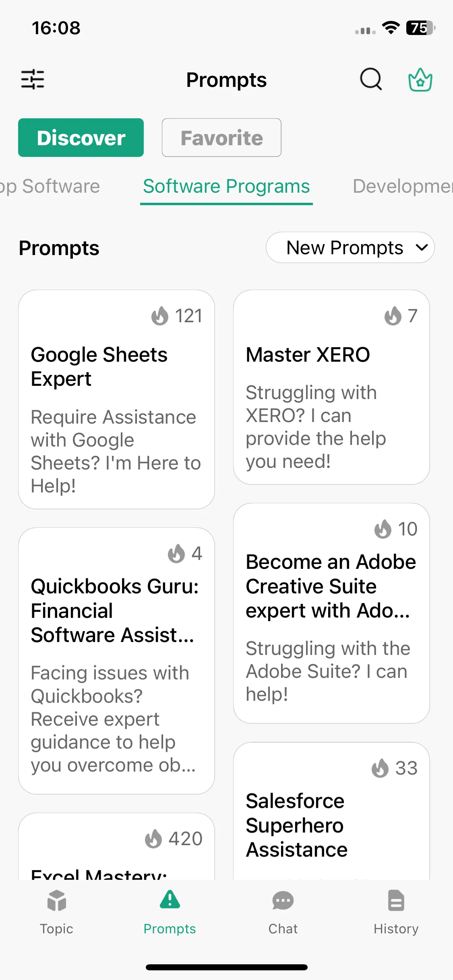Tap the search magnifier icon
453x980 pixels.
(x=371, y=79)
